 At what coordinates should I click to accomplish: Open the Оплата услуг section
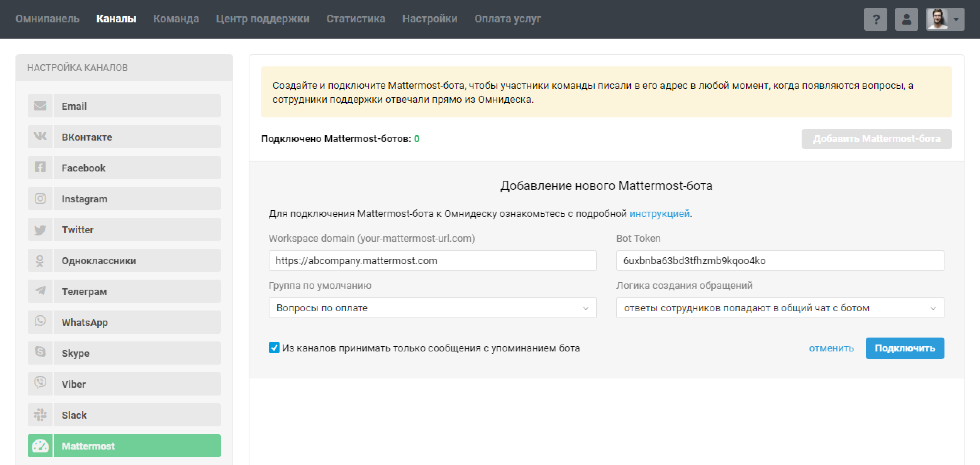508,19
